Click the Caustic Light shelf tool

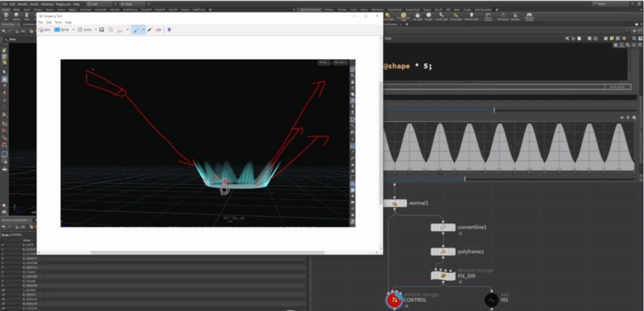[x=441, y=17]
